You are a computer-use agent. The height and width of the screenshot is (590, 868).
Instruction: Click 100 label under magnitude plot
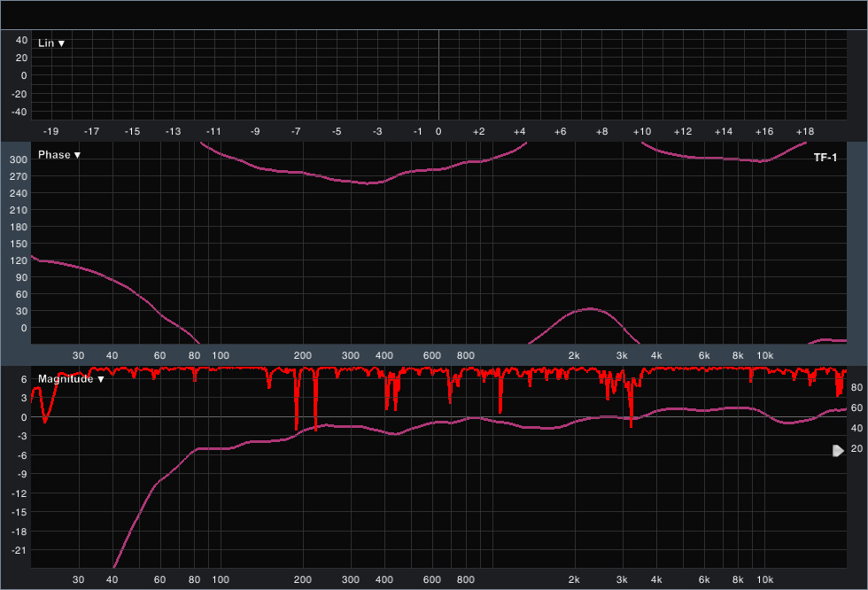point(221,579)
